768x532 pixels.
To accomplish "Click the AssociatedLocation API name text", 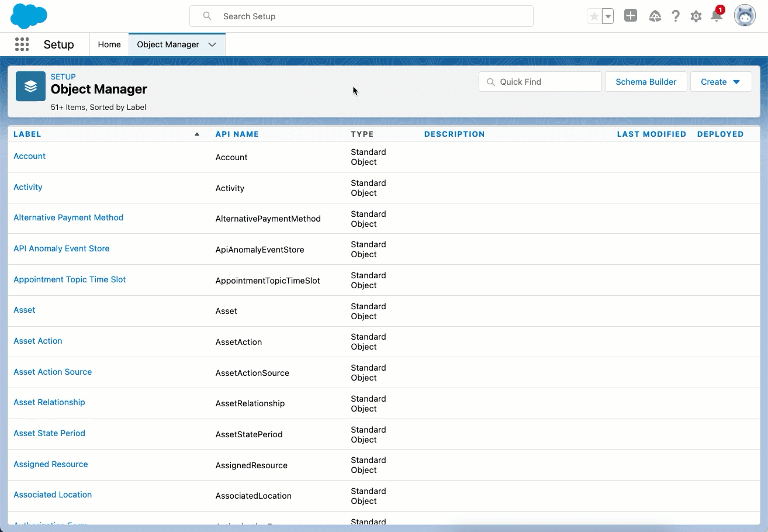I will point(254,496).
